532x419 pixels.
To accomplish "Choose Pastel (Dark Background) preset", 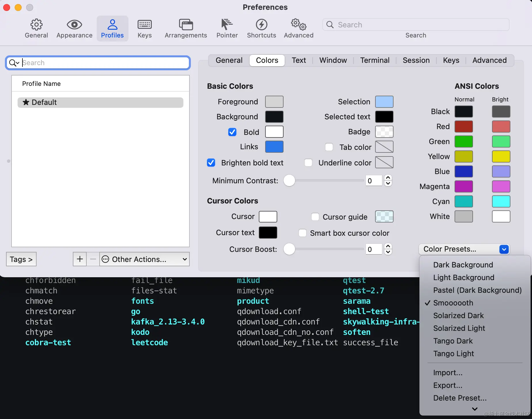I will coord(475,290).
